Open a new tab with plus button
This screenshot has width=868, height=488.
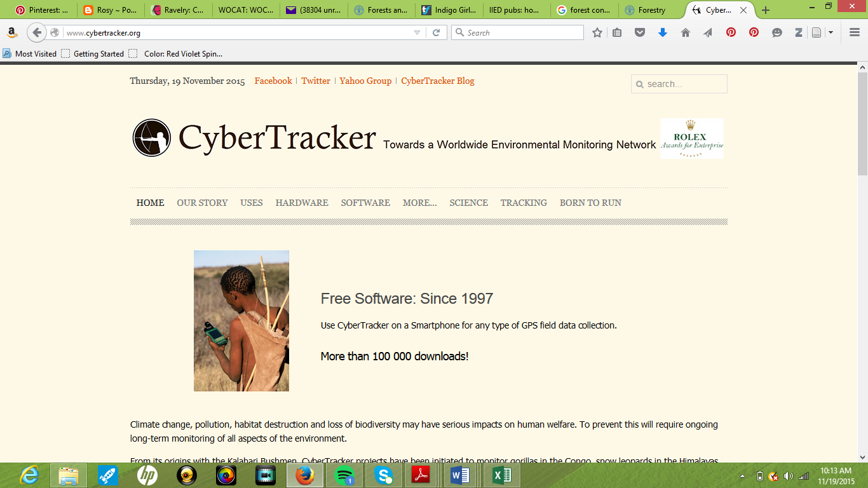coord(766,10)
